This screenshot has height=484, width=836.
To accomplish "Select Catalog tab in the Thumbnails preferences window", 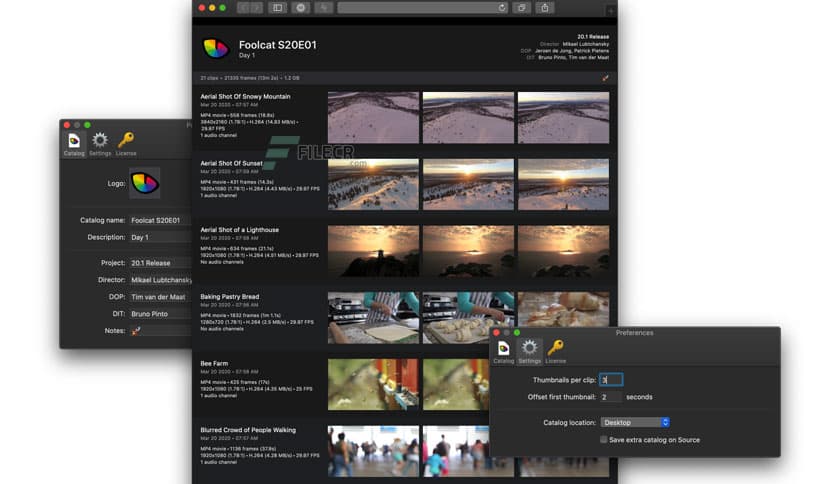I will pyautogui.click(x=503, y=352).
